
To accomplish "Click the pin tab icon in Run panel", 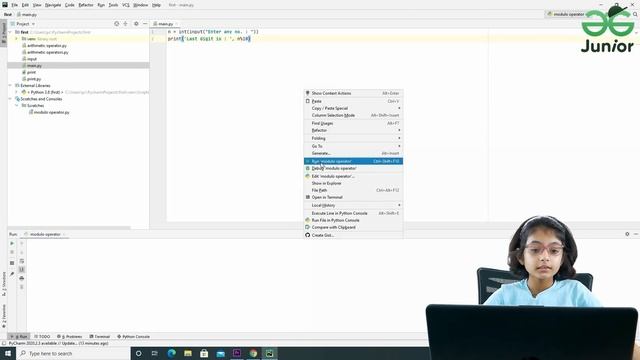I will pos(12,274).
